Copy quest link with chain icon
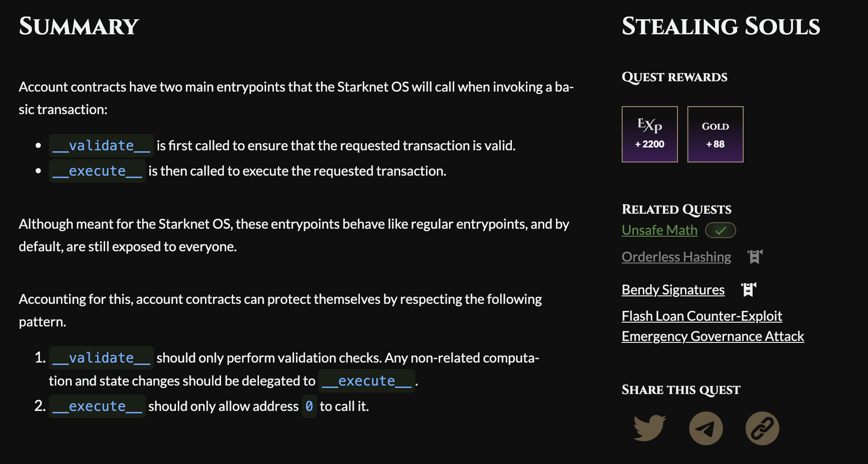This screenshot has height=464, width=868. (762, 428)
